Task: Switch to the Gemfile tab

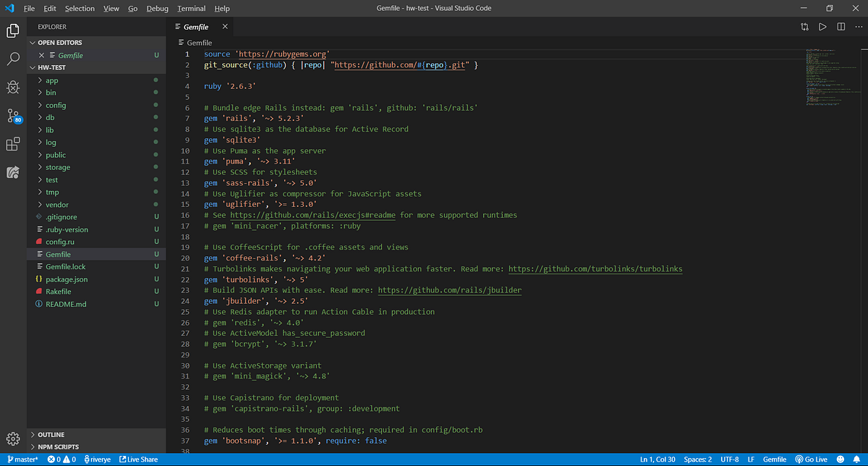Action: tap(197, 25)
